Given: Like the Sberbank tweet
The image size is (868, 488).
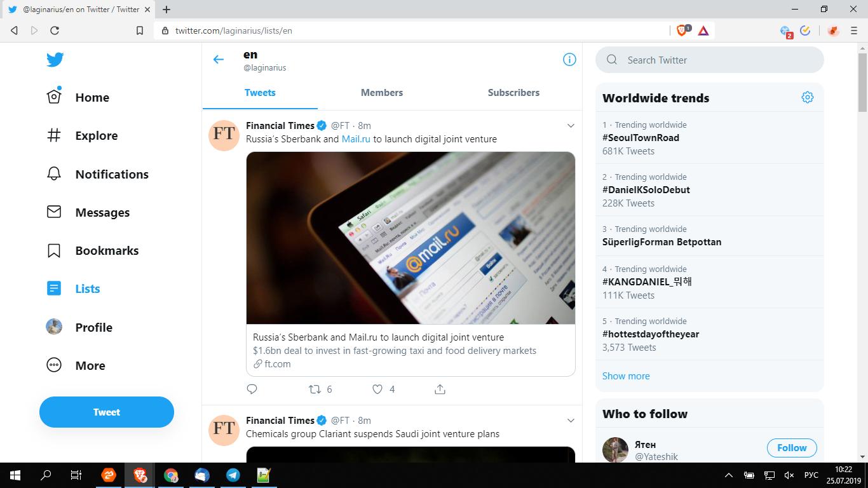Looking at the screenshot, I should [377, 389].
